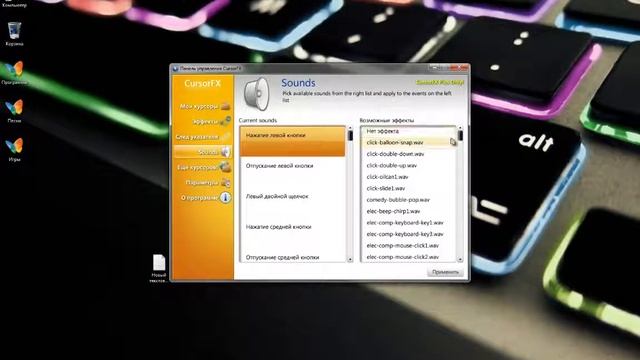
Task: Choose click-double-up.wav sound
Action: pyautogui.click(x=408, y=165)
